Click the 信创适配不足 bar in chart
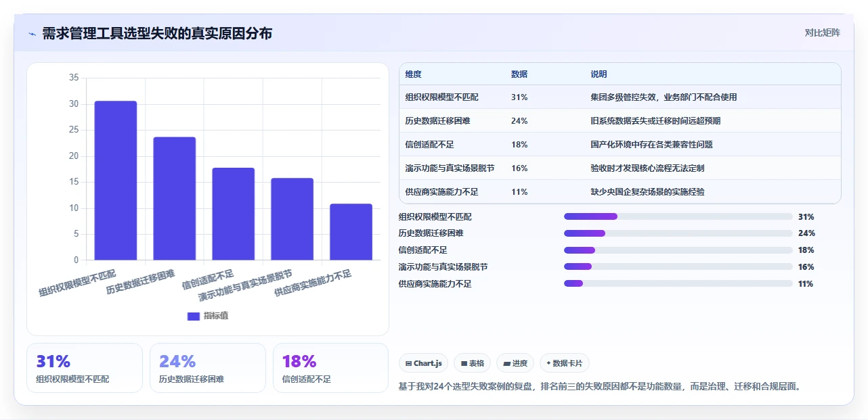The width and height of the screenshot is (868, 420). tap(234, 214)
